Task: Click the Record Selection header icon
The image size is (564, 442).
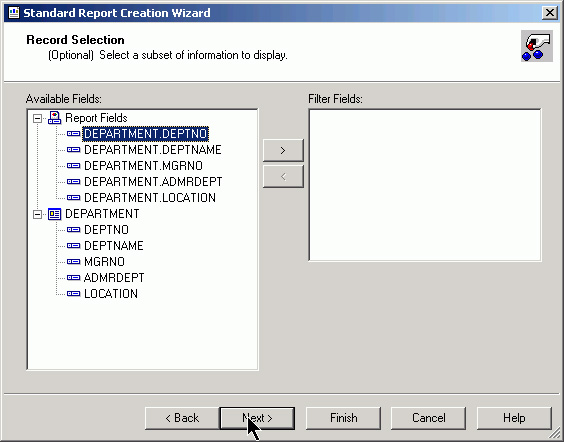Action: [x=537, y=46]
